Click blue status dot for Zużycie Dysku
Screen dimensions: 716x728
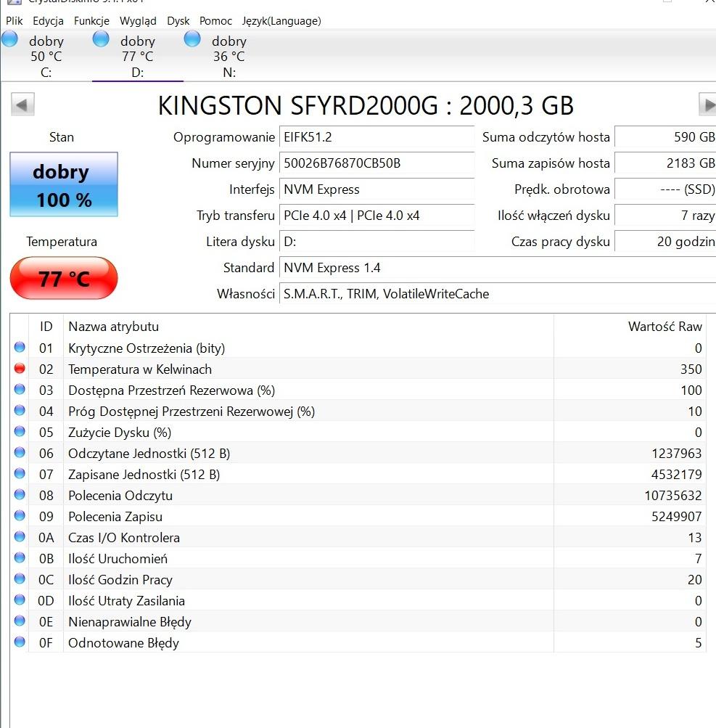tap(20, 432)
